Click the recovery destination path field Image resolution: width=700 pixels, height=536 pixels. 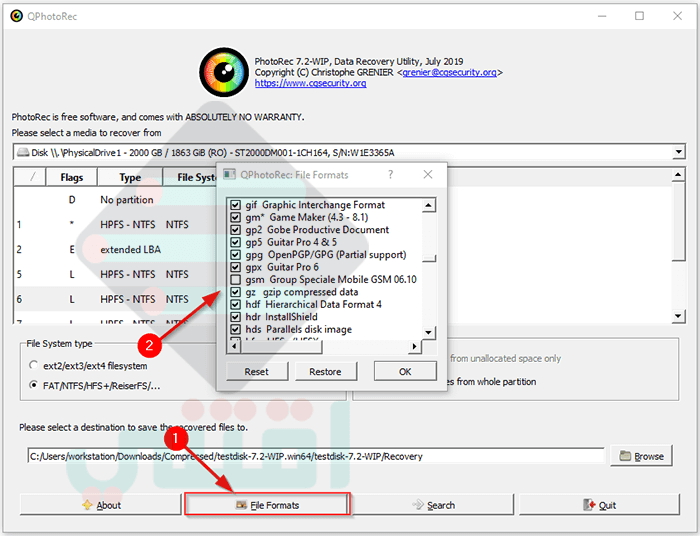tap(316, 456)
